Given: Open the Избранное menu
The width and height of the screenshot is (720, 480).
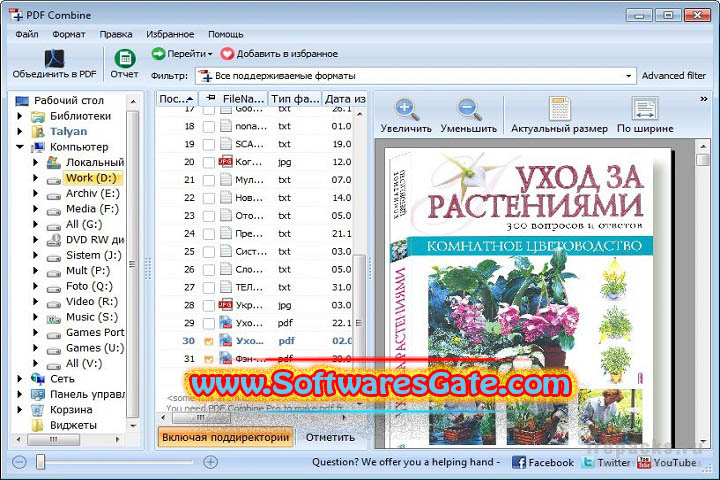Looking at the screenshot, I should point(170,34).
